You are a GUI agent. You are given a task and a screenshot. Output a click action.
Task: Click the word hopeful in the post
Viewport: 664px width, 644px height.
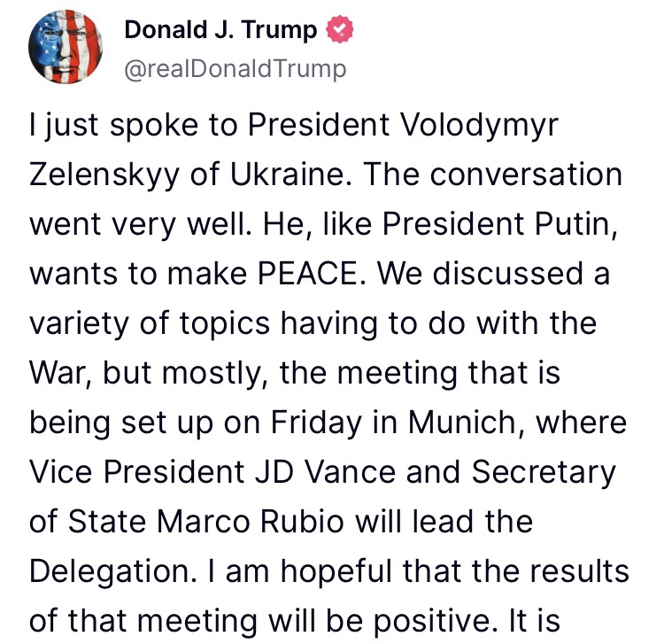click(336, 572)
